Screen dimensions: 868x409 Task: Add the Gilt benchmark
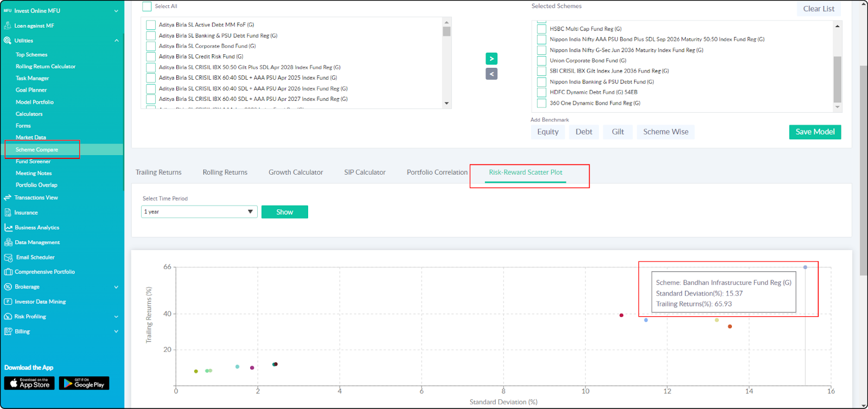tap(618, 132)
